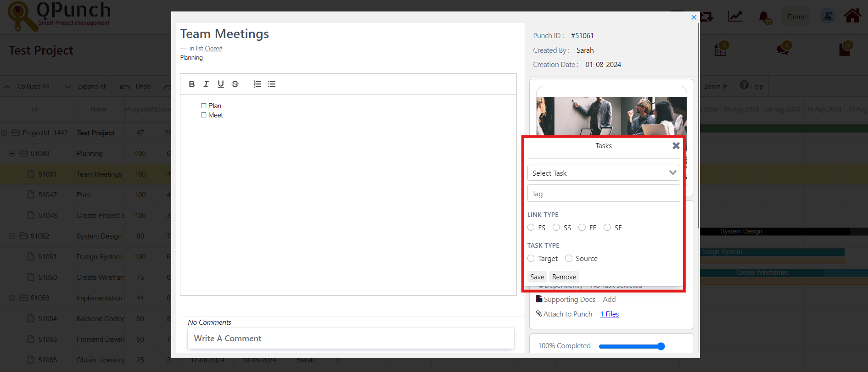
Task: Collapse the 51052 System Design group
Action: [x=11, y=236]
